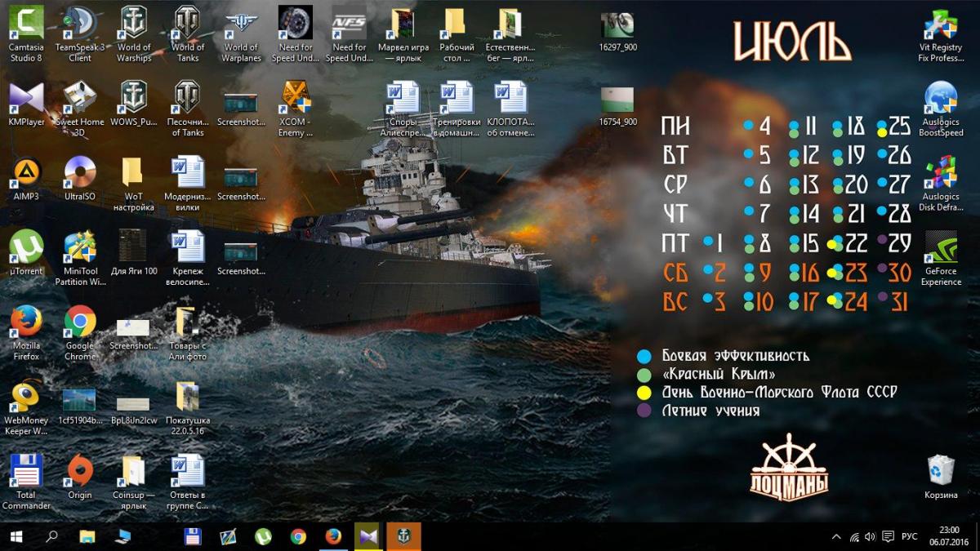The image size is (980, 551).
Task: Select Товары с Али фото folder
Action: (188, 333)
